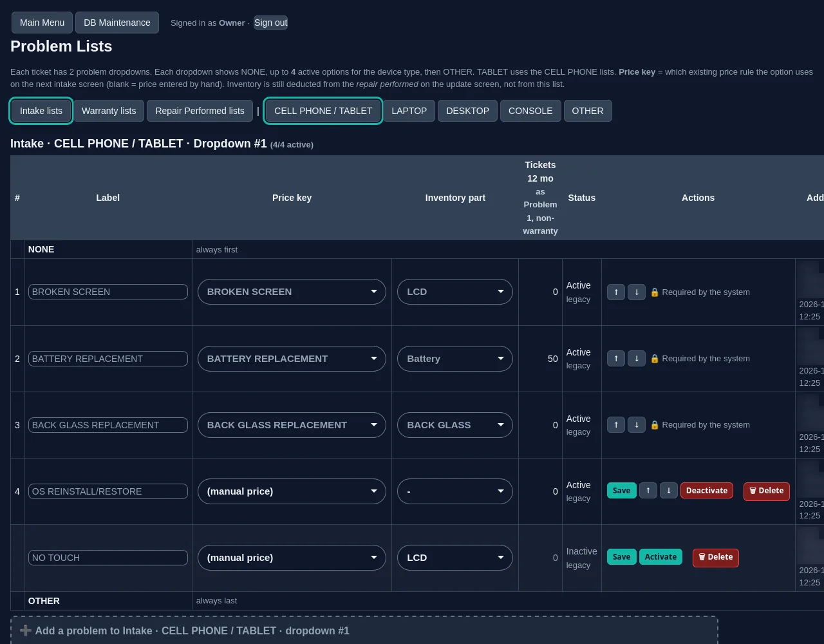Activate the NO TOUCH problem

[x=660, y=557]
